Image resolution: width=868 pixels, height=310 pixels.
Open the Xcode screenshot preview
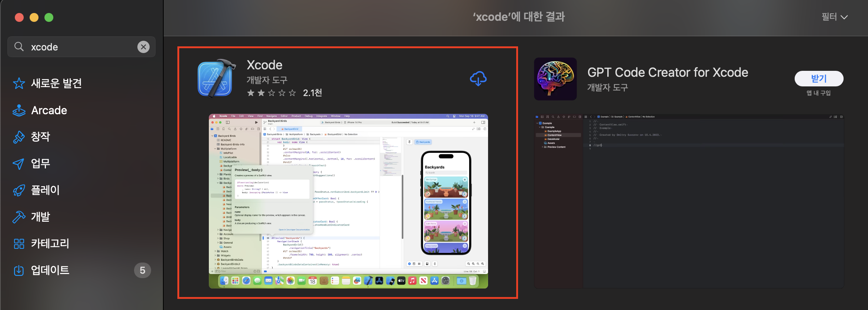[348, 201]
